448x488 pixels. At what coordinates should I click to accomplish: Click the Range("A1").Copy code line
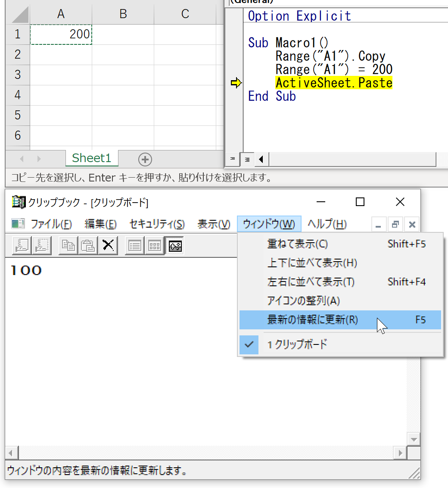(330, 56)
